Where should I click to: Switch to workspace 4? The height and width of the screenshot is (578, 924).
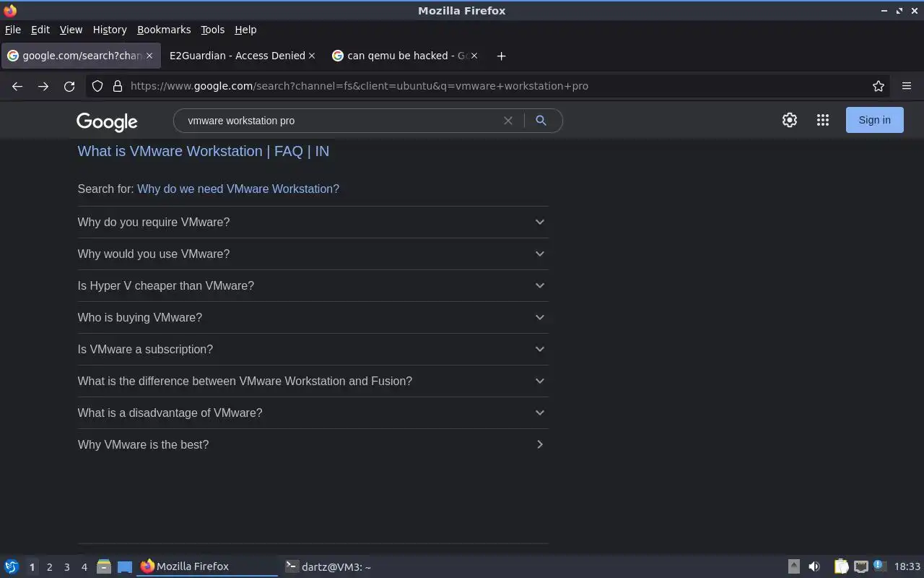point(84,567)
